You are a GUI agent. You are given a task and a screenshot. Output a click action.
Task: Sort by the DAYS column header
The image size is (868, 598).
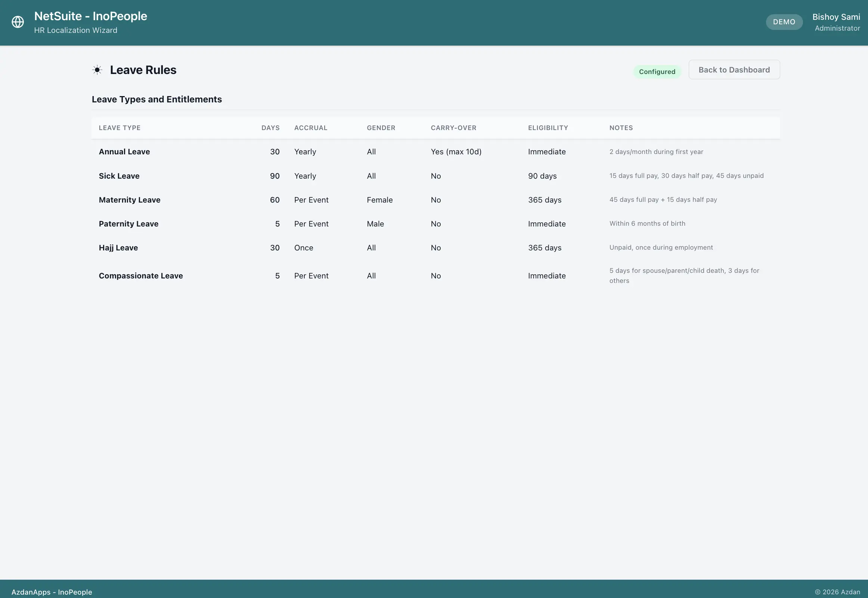point(270,128)
